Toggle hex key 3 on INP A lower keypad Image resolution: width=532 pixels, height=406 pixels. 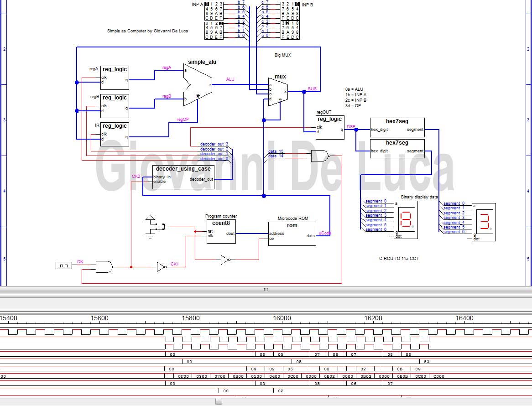tap(221, 23)
